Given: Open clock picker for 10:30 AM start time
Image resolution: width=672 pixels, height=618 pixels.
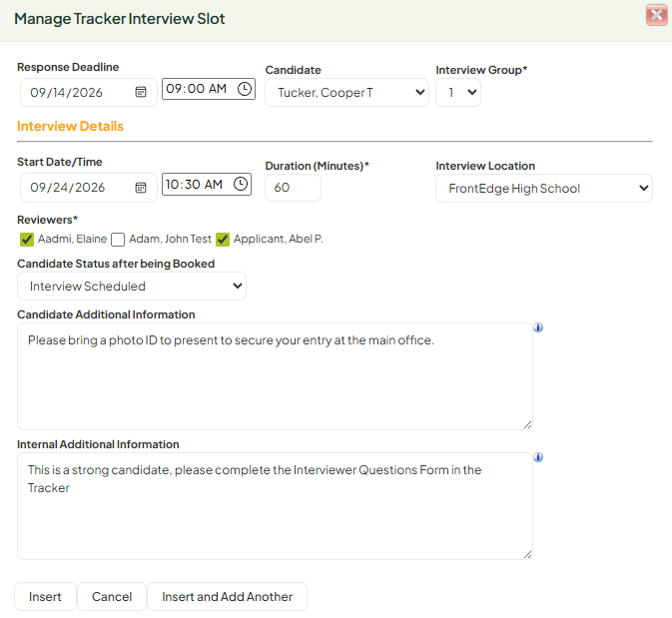Looking at the screenshot, I should tap(241, 184).
